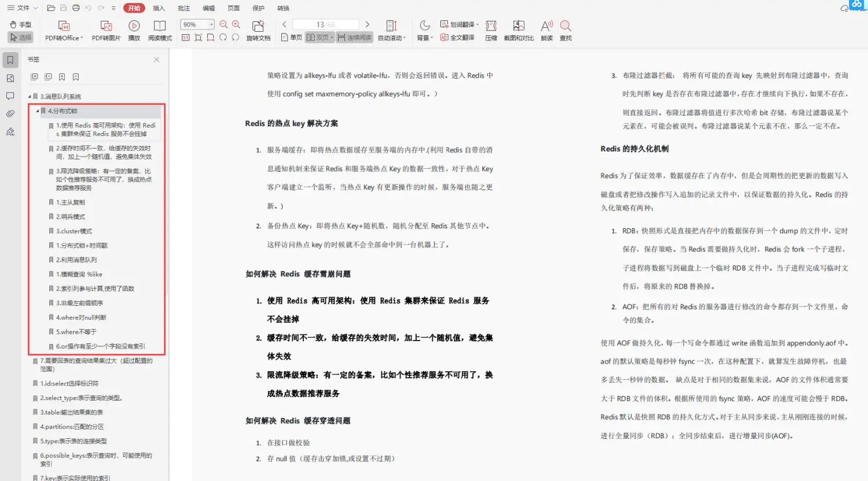Collapse the 3.消息队列系统 bookmark triangle
868x481 pixels.
click(x=30, y=97)
